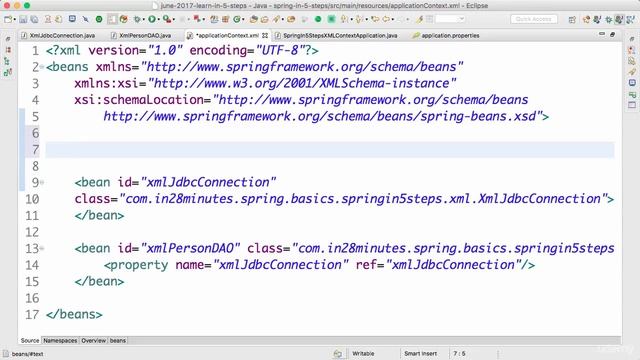
Task: Open the New Java Class dropdown arrow
Action: coord(243,19)
